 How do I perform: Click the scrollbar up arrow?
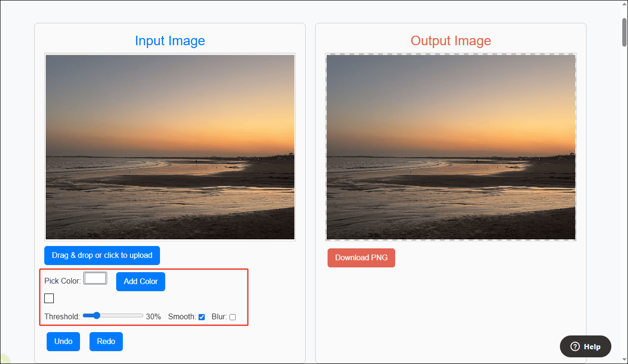tap(624, 4)
